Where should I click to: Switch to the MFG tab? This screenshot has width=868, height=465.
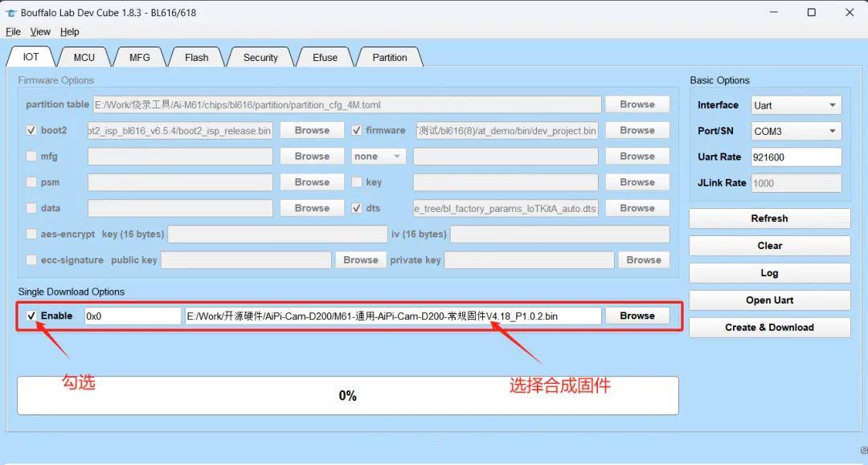point(140,58)
